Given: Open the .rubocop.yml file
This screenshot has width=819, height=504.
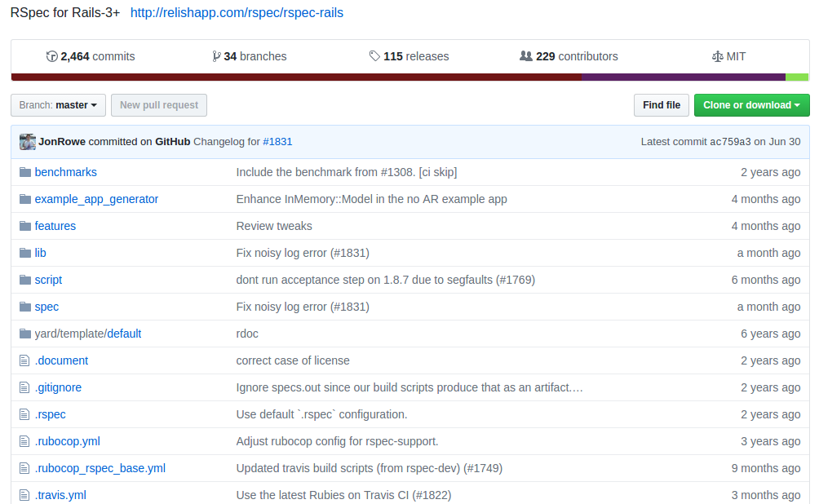Looking at the screenshot, I should click(68, 441).
